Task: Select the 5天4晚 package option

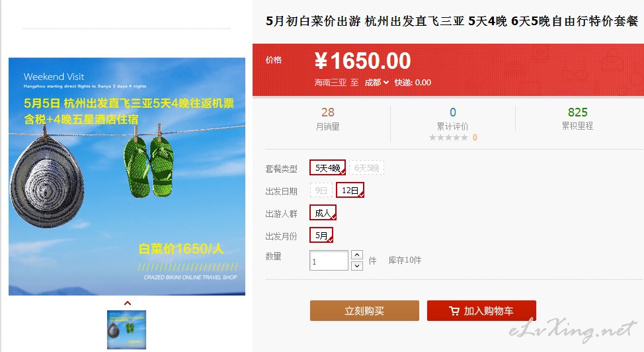Action: tap(327, 168)
